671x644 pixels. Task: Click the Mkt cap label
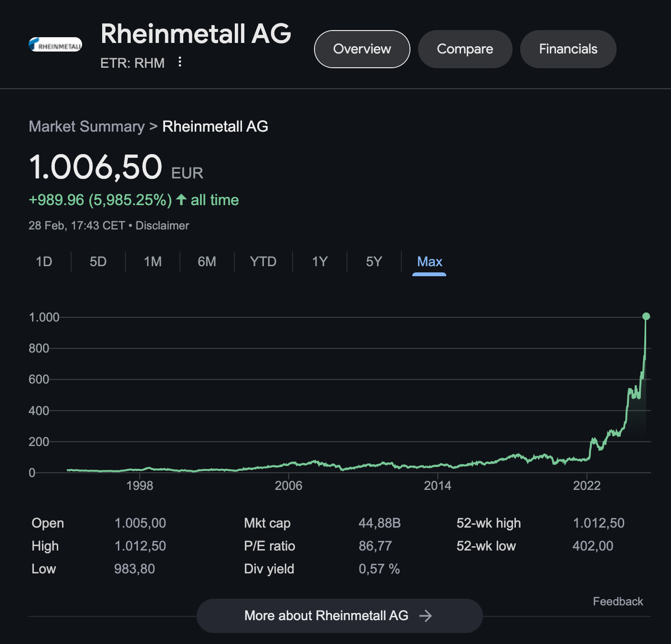tap(267, 523)
